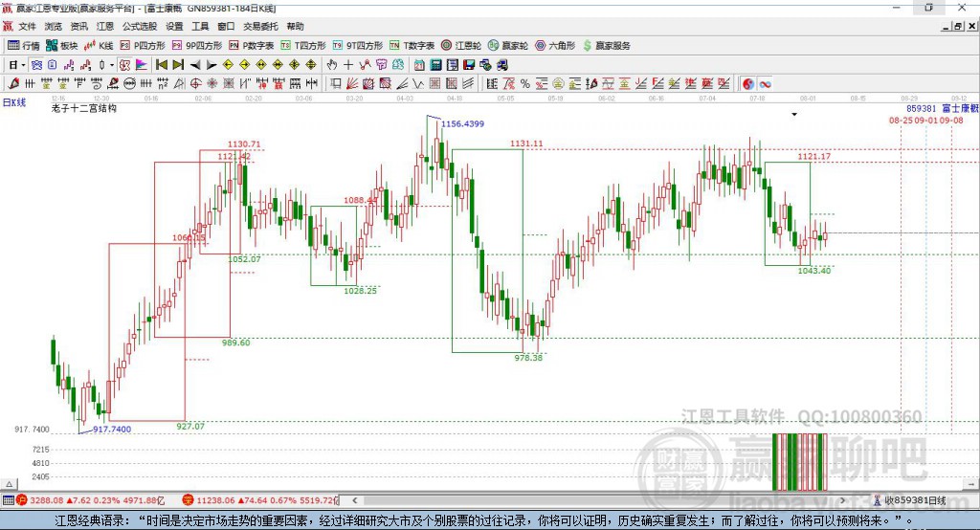
Task: Select the red Gann fan lines tool
Action: point(352,84)
